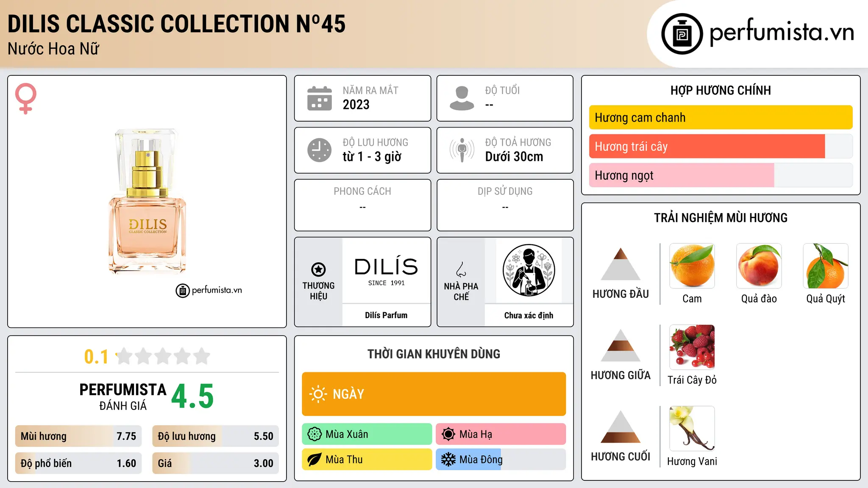Click the Hương ngọt accord bar

(721, 175)
